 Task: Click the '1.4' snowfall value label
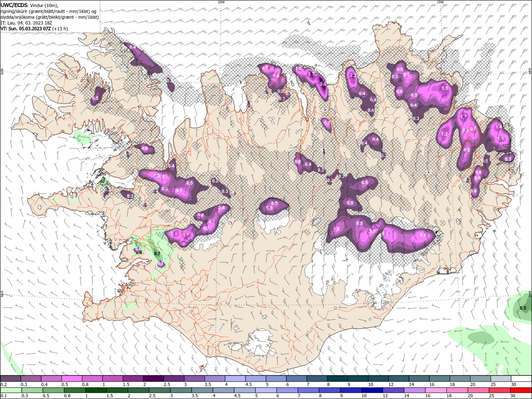pyautogui.click(x=499, y=126)
